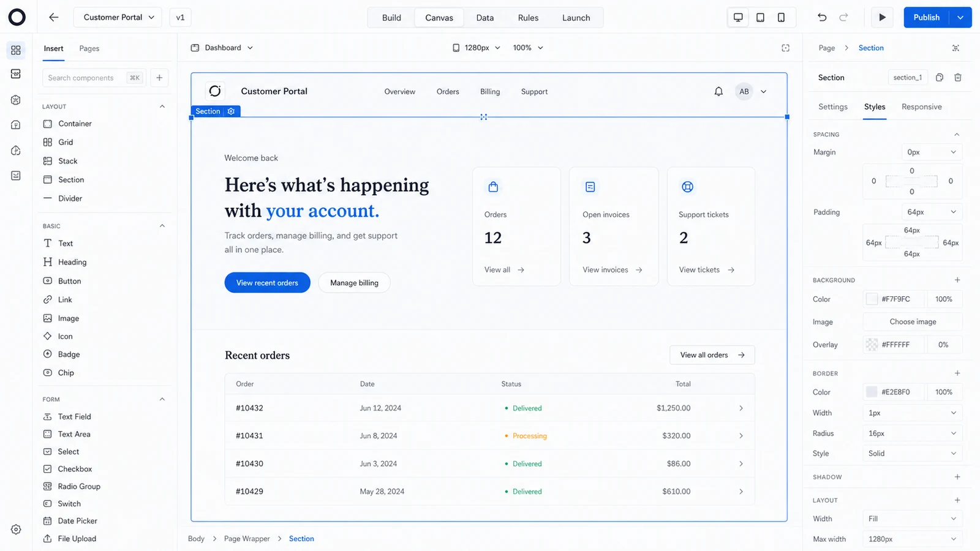This screenshot has height=551, width=980.
Task: Collapse the SPACING styles section
Action: [x=957, y=134]
